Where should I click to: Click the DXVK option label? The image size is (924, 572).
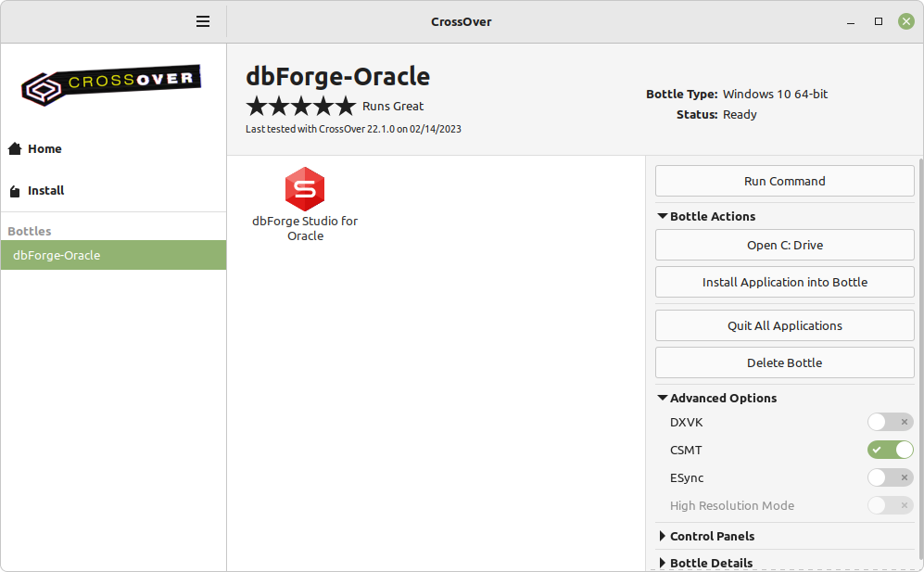(687, 422)
